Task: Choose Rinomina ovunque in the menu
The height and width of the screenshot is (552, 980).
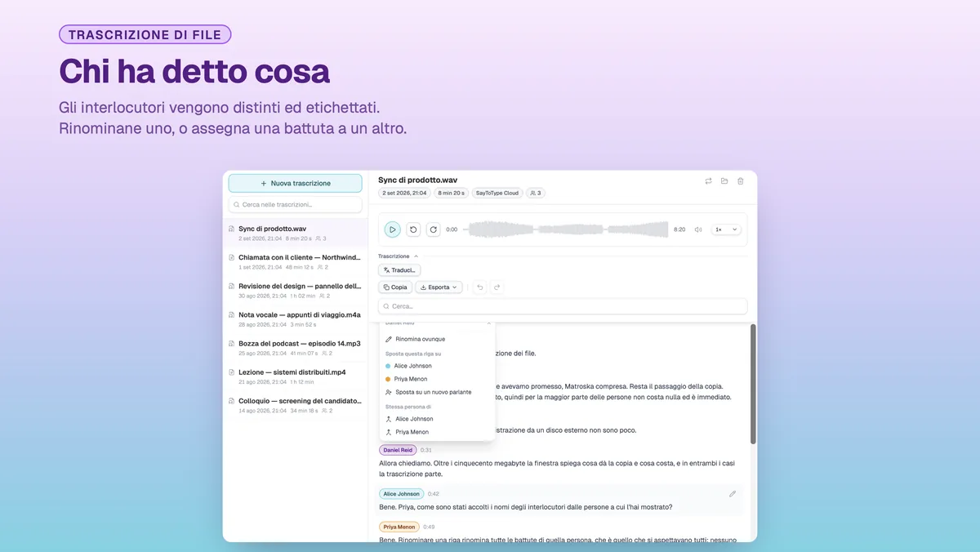Action: tap(437, 339)
